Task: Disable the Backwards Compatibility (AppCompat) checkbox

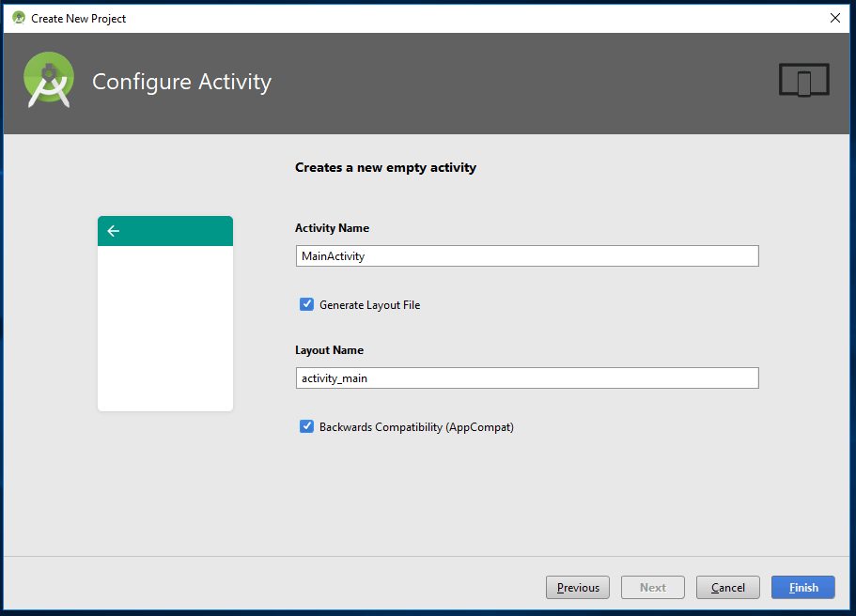Action: point(306,426)
